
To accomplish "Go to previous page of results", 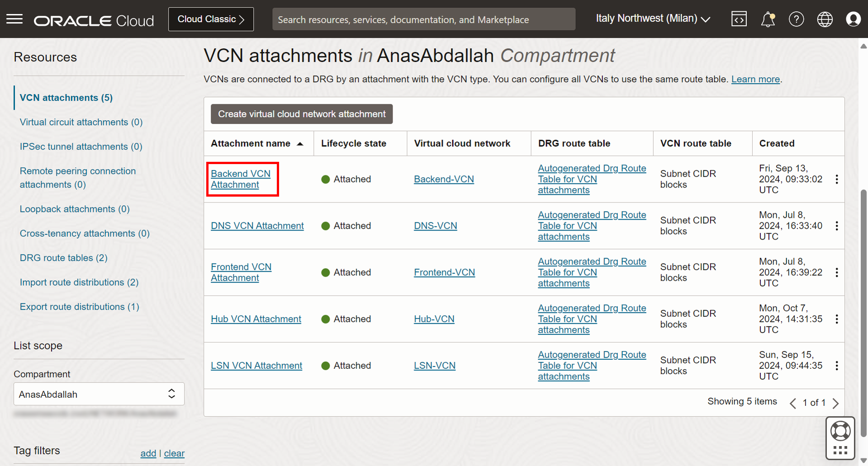I will (793, 403).
